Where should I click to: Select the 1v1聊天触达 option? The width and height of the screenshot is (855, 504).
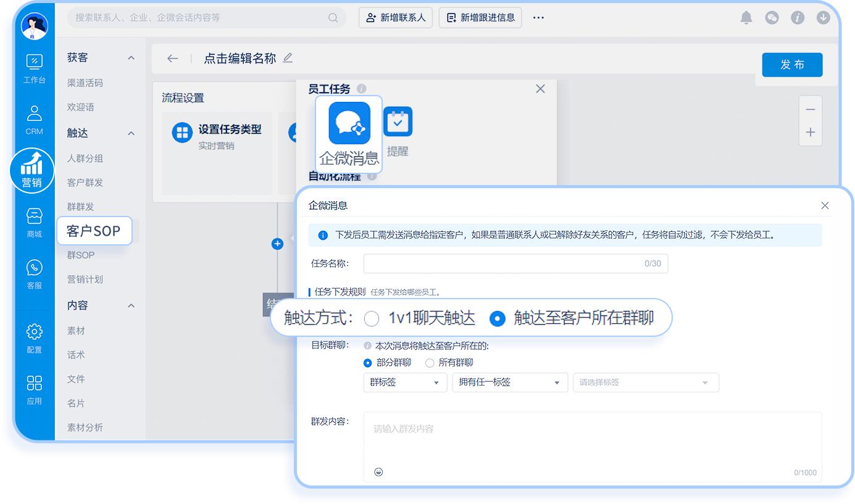click(x=371, y=318)
